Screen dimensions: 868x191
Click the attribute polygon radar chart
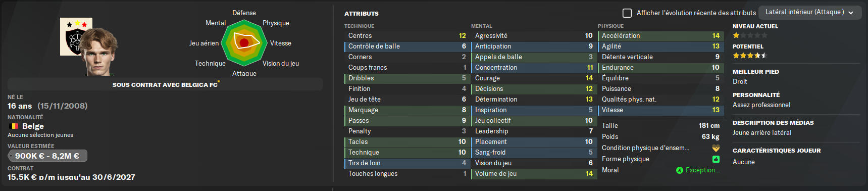pyautogui.click(x=244, y=43)
